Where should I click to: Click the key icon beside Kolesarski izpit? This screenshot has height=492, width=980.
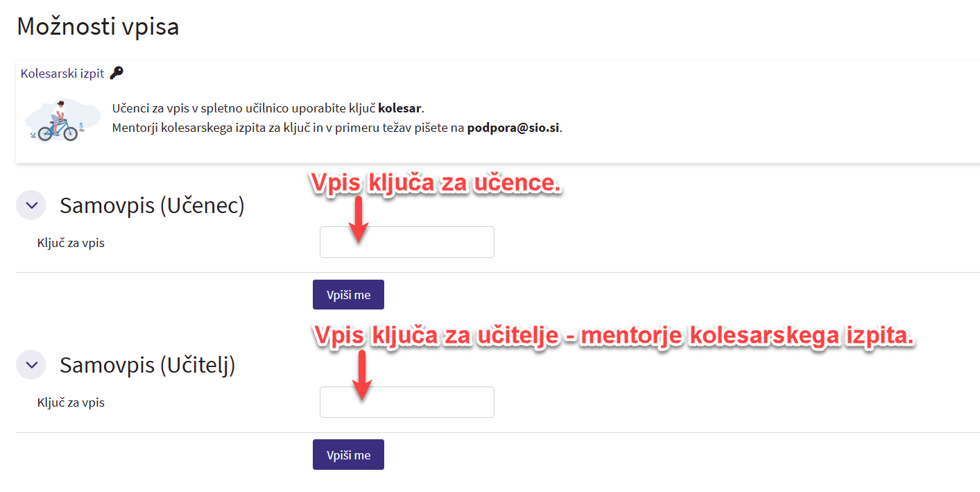(x=117, y=73)
